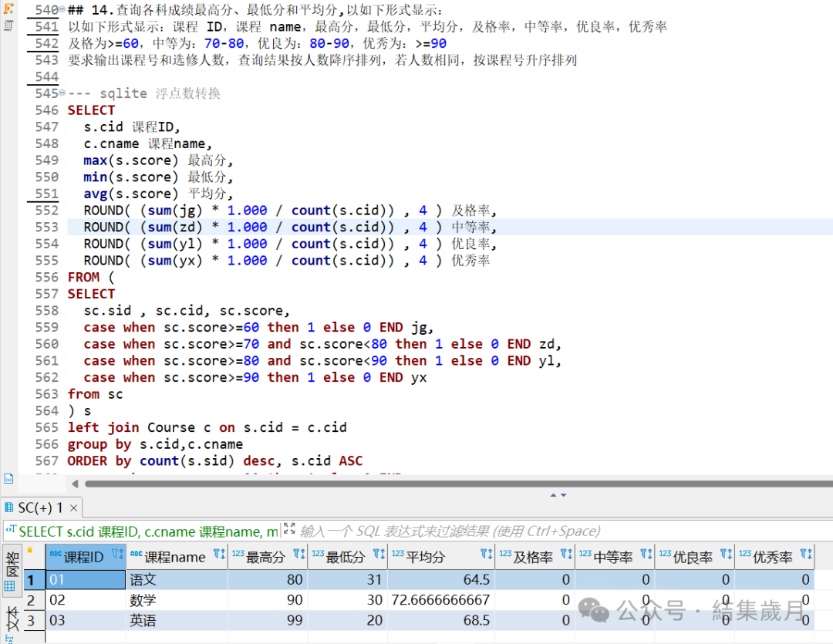
Task: Click the editor's horizontal scrollbar
Action: (x=459, y=484)
